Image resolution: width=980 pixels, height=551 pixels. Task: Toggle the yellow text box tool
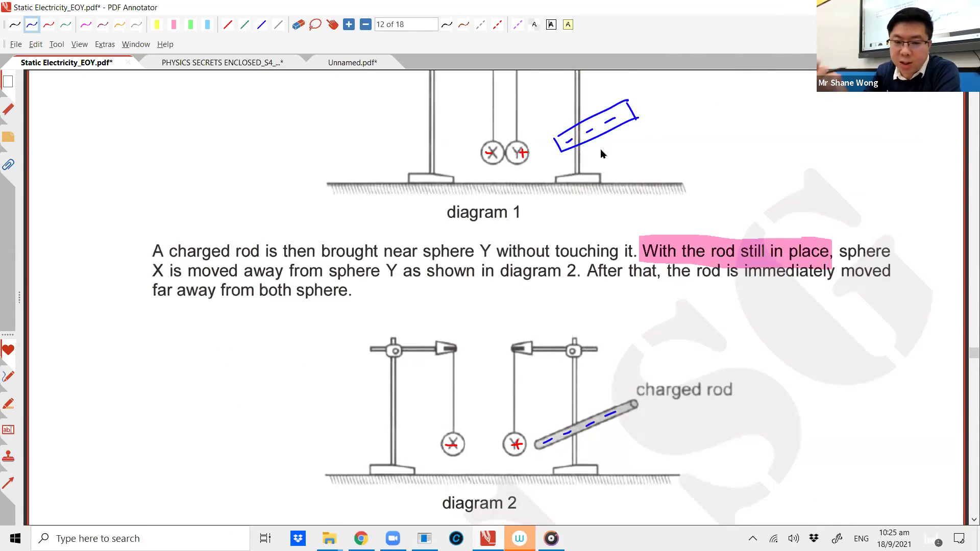point(568,24)
